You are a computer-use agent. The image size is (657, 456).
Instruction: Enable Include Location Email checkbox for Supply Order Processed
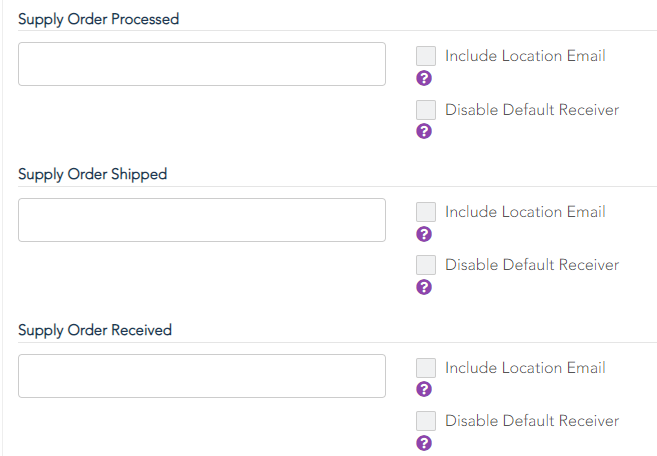pyautogui.click(x=426, y=56)
